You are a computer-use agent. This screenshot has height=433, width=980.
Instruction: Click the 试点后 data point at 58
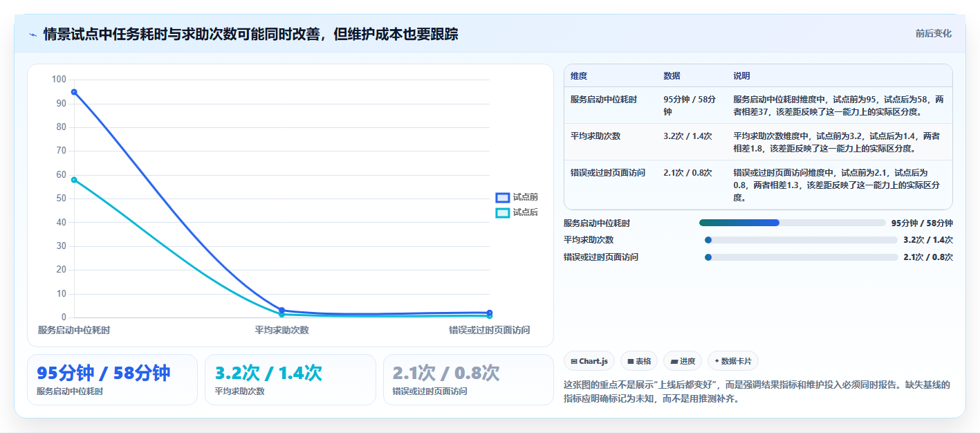(74, 180)
